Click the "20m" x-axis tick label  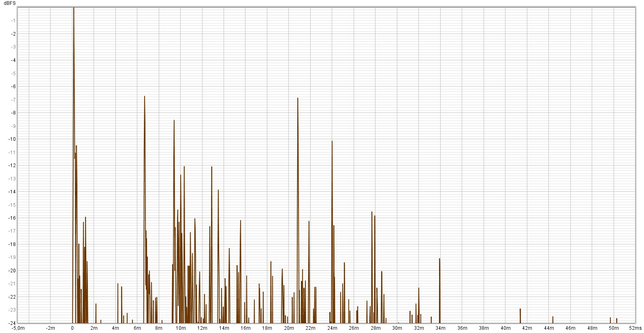pos(289,328)
